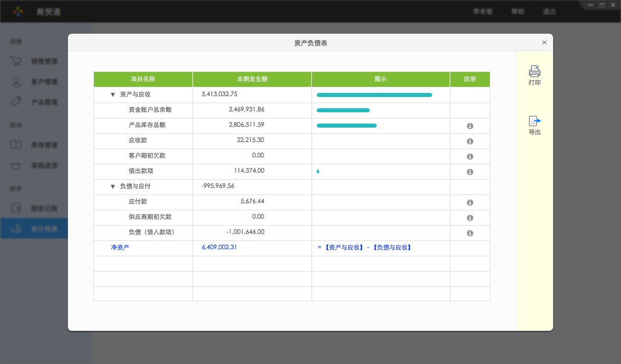
Task: Select the 净资产 row label
Action: tap(120, 247)
